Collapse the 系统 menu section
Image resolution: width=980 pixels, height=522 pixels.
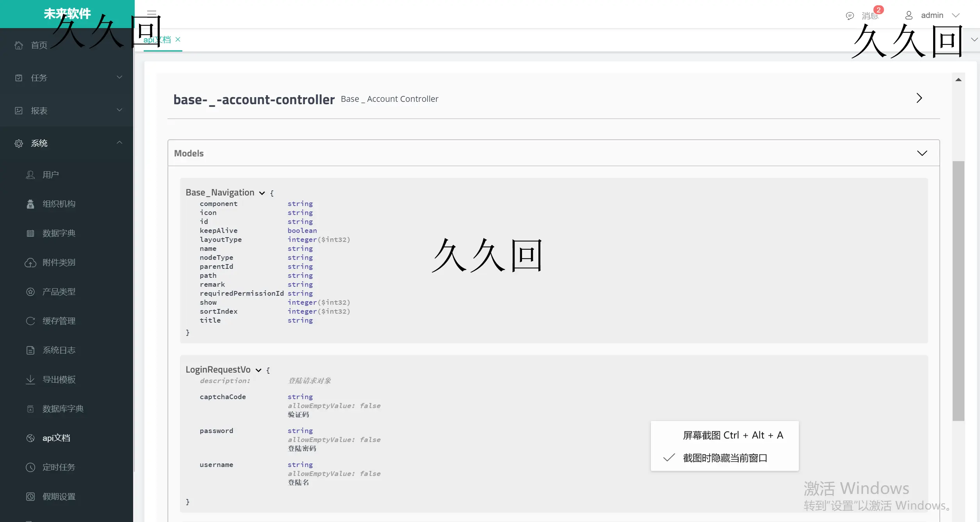pos(119,142)
